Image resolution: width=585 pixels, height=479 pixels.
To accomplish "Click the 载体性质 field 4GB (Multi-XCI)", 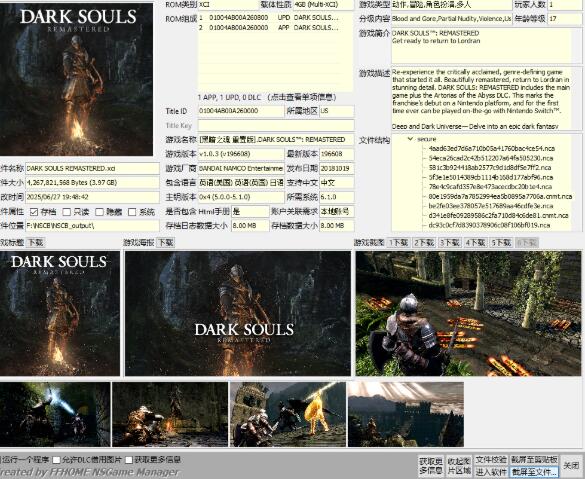I will point(323,4).
